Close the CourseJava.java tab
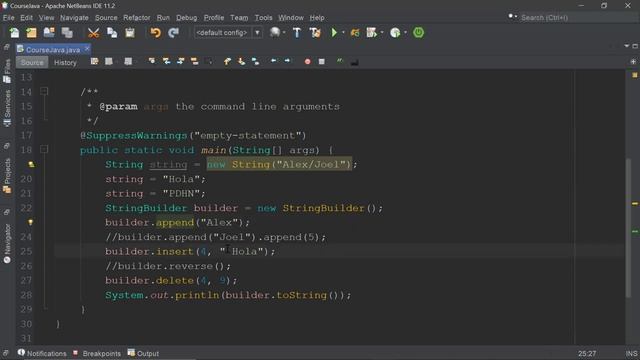Viewport: 640px width, 360px height. tap(87, 49)
